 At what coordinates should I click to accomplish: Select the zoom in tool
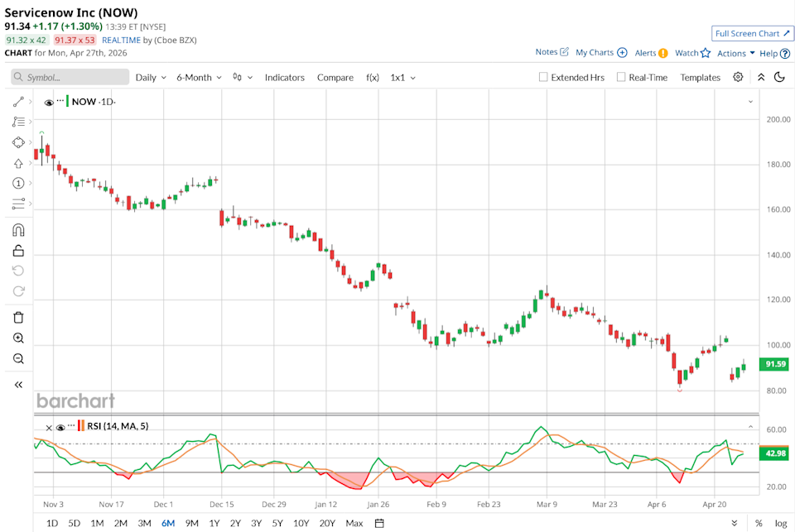click(18, 338)
